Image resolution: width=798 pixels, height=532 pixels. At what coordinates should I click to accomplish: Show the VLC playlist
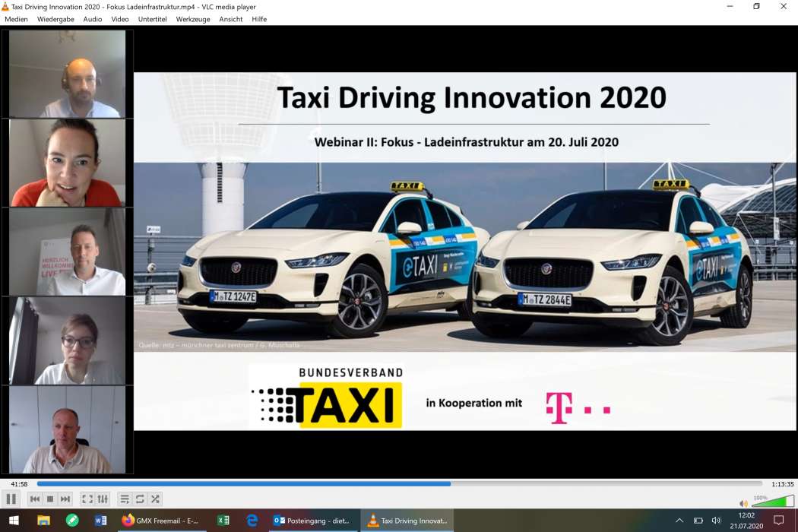pyautogui.click(x=125, y=499)
